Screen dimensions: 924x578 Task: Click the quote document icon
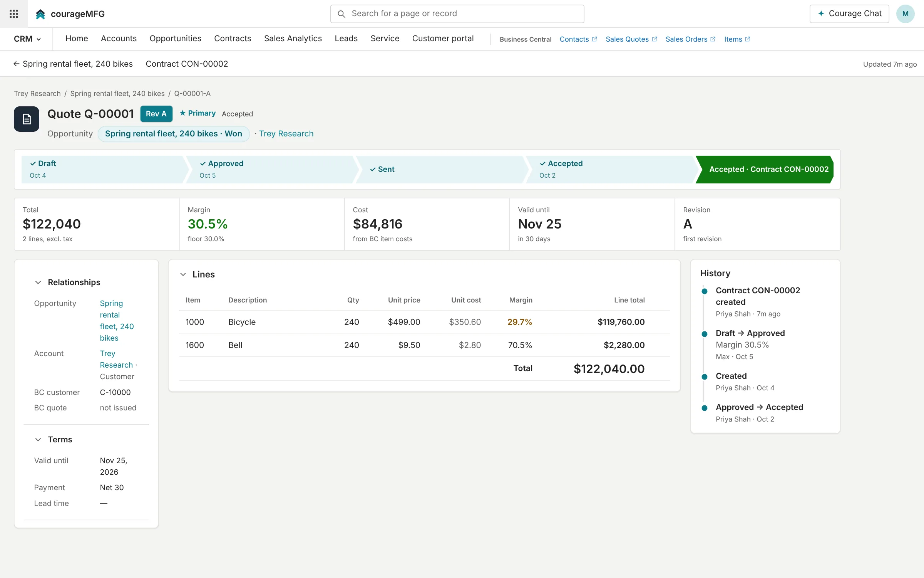tap(27, 119)
